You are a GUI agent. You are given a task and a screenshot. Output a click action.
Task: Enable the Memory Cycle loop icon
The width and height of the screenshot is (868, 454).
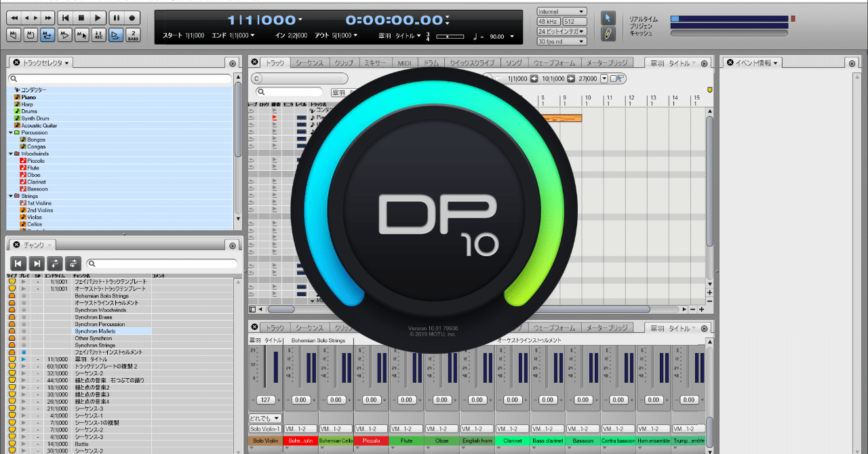[x=47, y=34]
